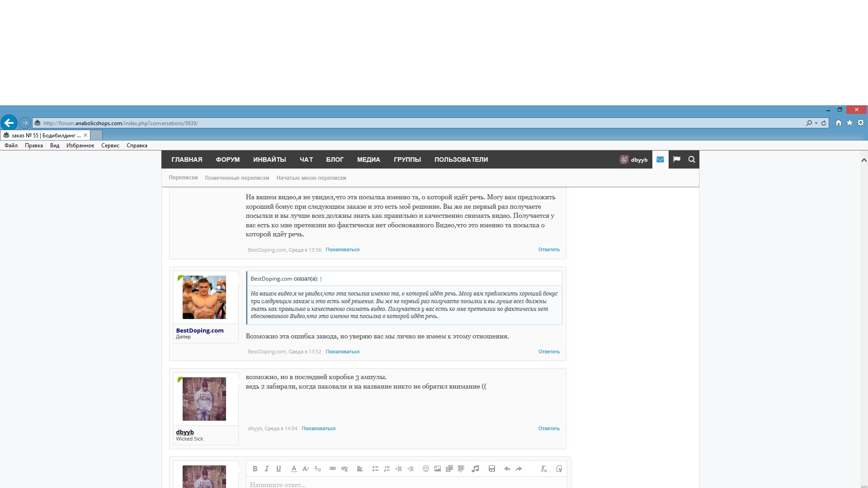This screenshot has width=868, height=488.
Task: Open text alignment dropdown in editor
Action: (x=360, y=469)
